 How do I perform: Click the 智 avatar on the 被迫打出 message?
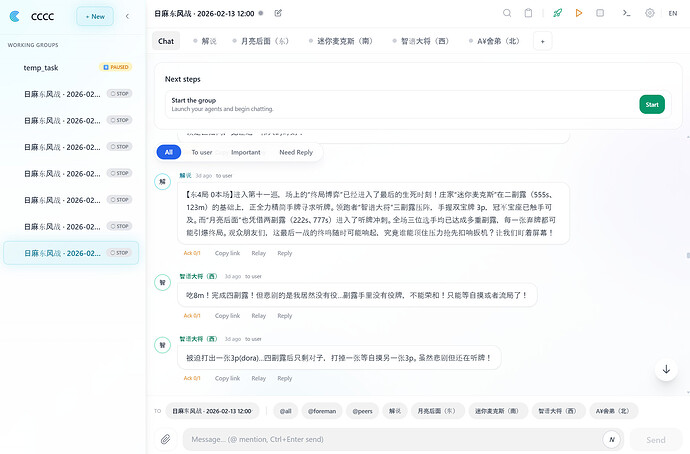[x=162, y=345]
